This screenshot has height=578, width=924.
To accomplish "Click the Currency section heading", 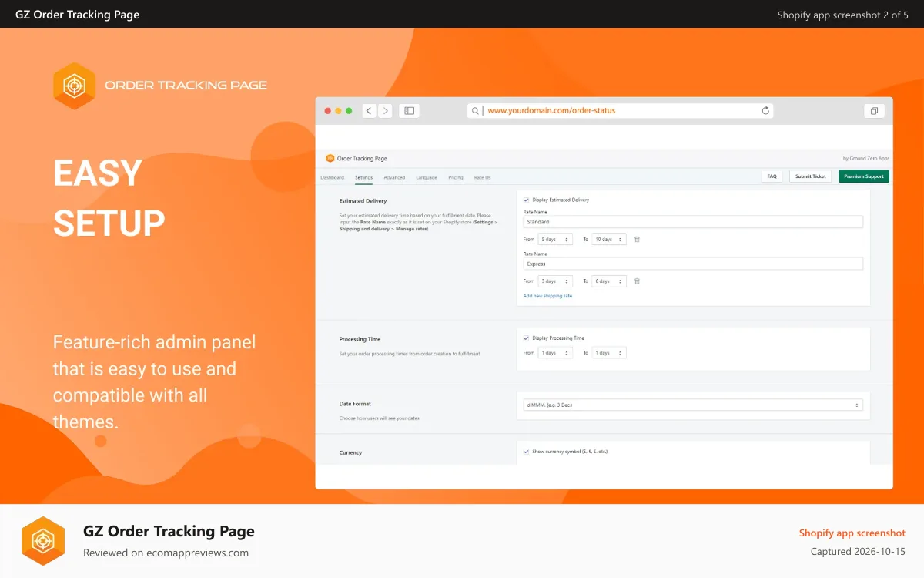I will tap(350, 453).
